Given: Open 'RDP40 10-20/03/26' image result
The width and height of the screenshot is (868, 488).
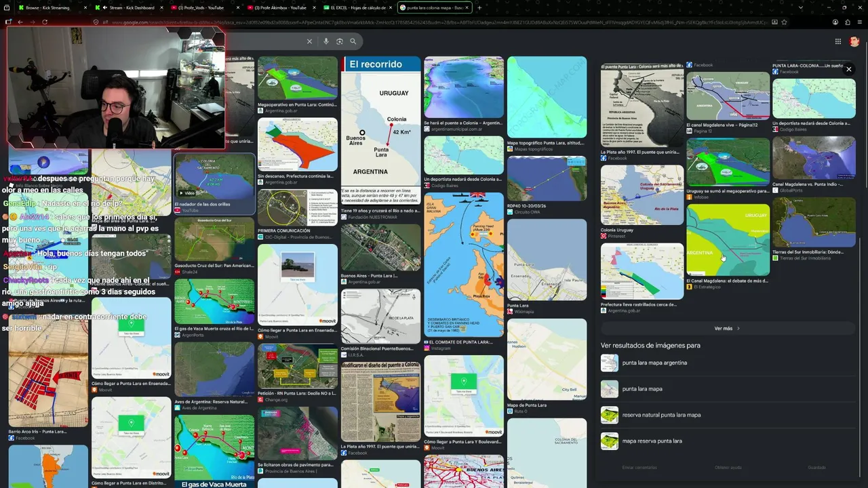Looking at the screenshot, I should pos(547,178).
